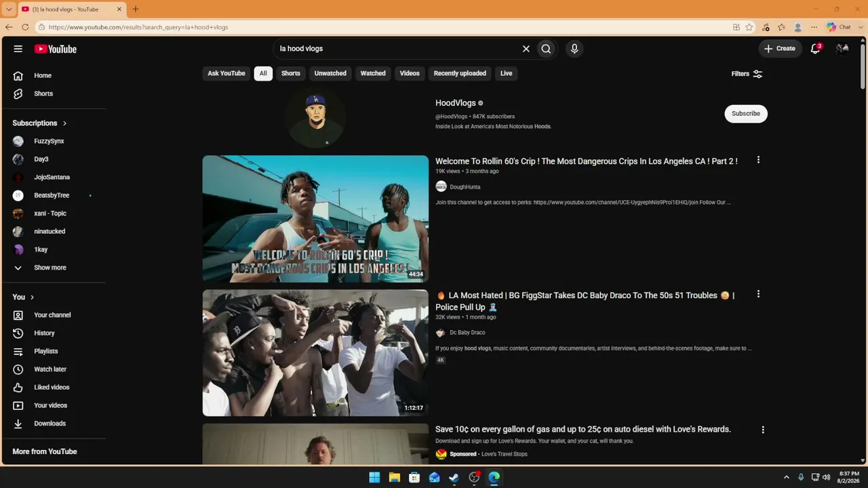Launch Steam from the taskbar
Viewport: 868px width, 488px height.
click(454, 477)
